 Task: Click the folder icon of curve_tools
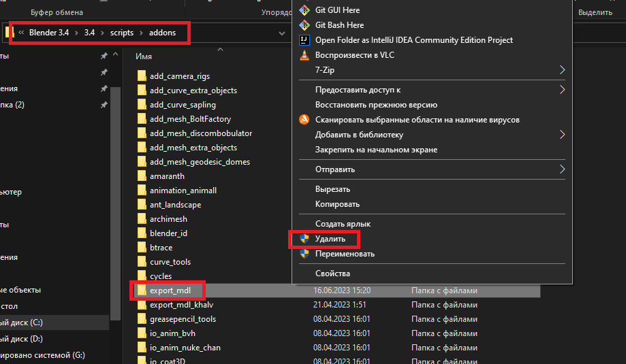coord(142,262)
